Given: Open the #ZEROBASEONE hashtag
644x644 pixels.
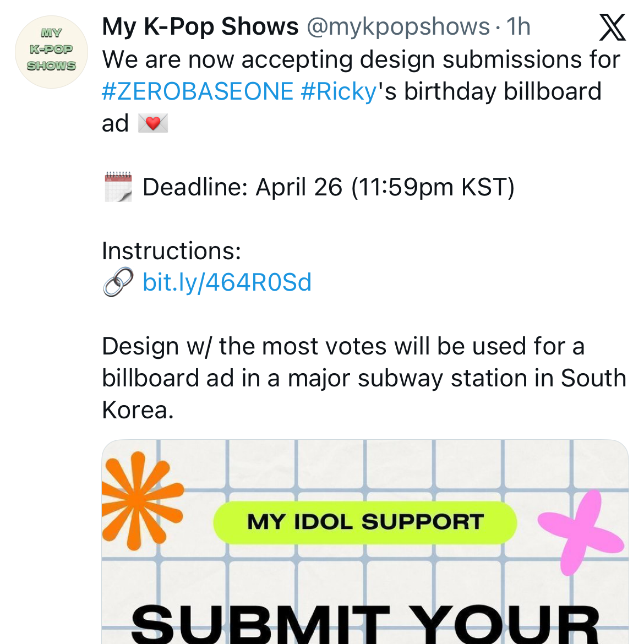Looking at the screenshot, I should (x=198, y=91).
